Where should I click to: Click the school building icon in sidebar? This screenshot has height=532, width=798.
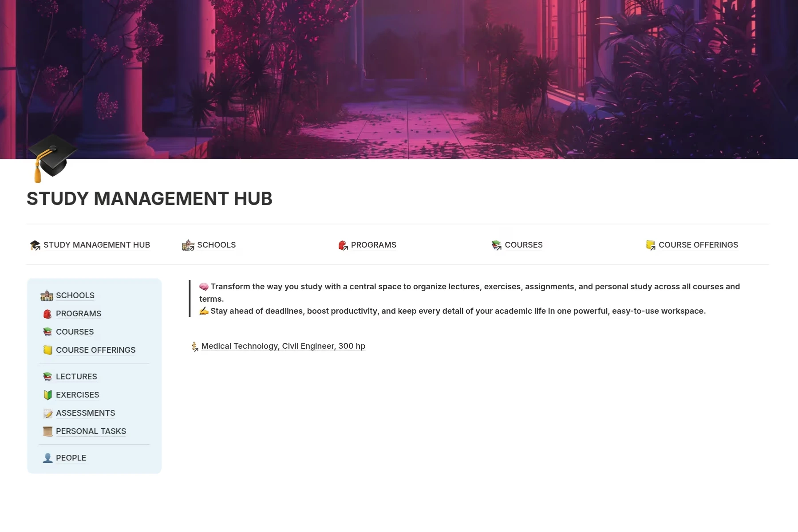(47, 296)
